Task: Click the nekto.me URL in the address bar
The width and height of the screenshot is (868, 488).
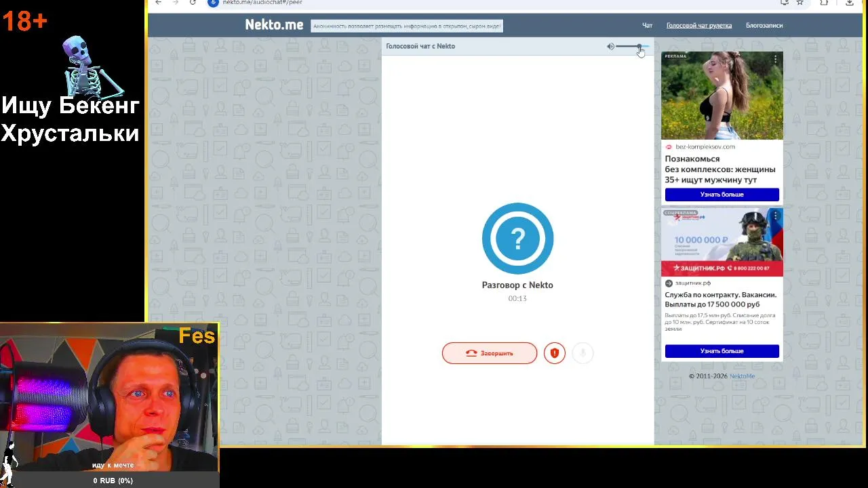Action: point(262,3)
